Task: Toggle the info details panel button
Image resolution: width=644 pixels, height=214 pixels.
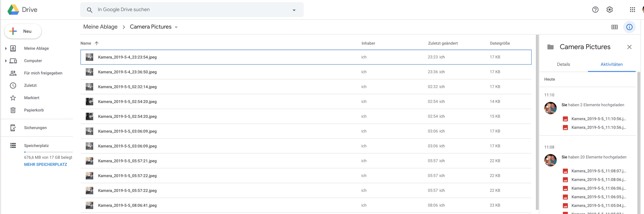Action: [629, 27]
